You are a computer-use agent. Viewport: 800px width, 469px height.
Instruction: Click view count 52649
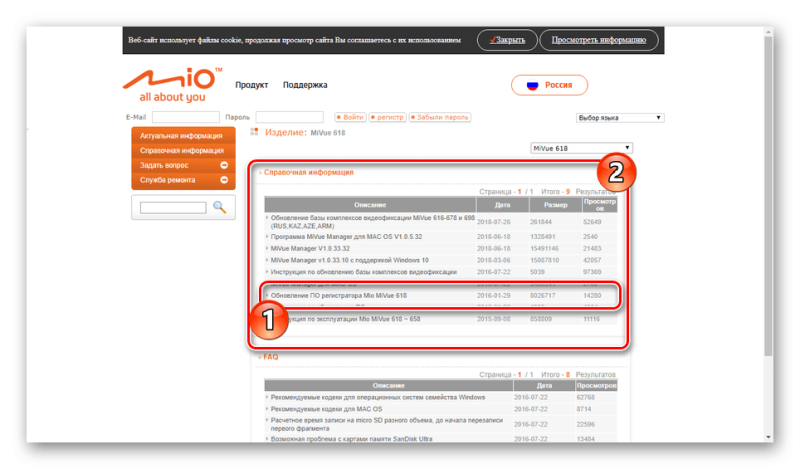click(x=592, y=222)
